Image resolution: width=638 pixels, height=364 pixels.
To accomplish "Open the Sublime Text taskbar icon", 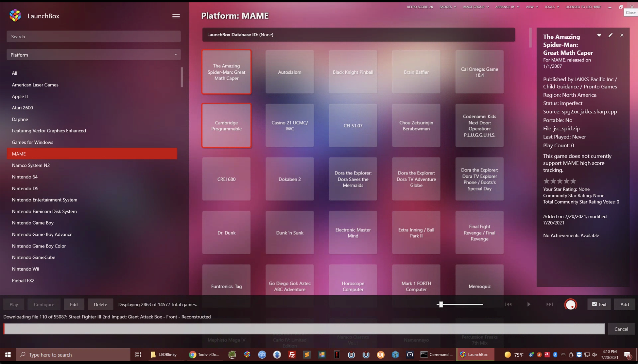I will tap(307, 355).
